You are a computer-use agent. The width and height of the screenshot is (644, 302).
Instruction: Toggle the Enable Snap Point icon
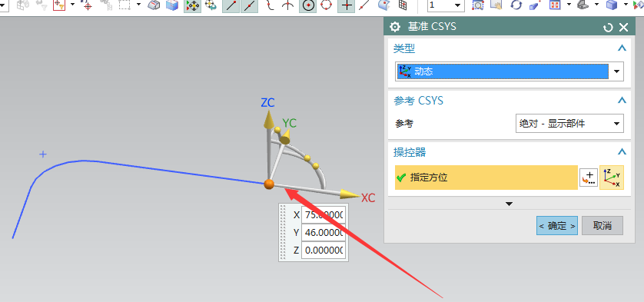[x=192, y=5]
